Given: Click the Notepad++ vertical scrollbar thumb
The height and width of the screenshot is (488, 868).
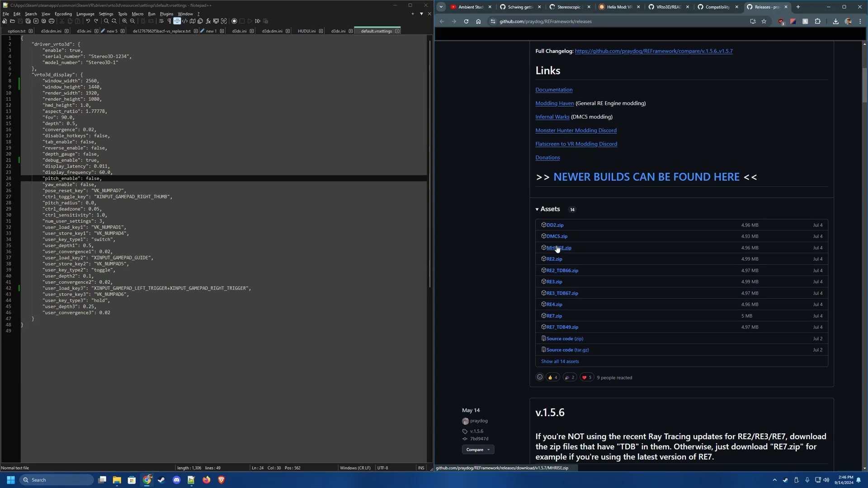Looking at the screenshot, I should [x=430, y=164].
